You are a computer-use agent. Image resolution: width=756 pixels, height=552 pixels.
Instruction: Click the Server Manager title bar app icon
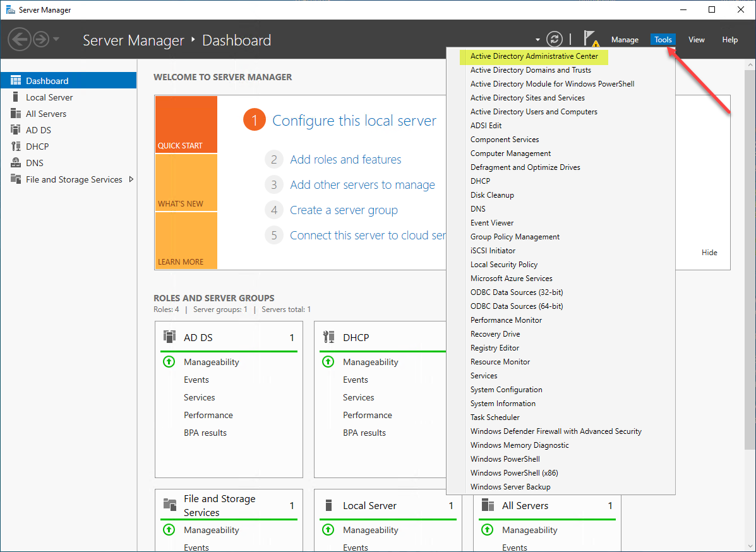10,9
